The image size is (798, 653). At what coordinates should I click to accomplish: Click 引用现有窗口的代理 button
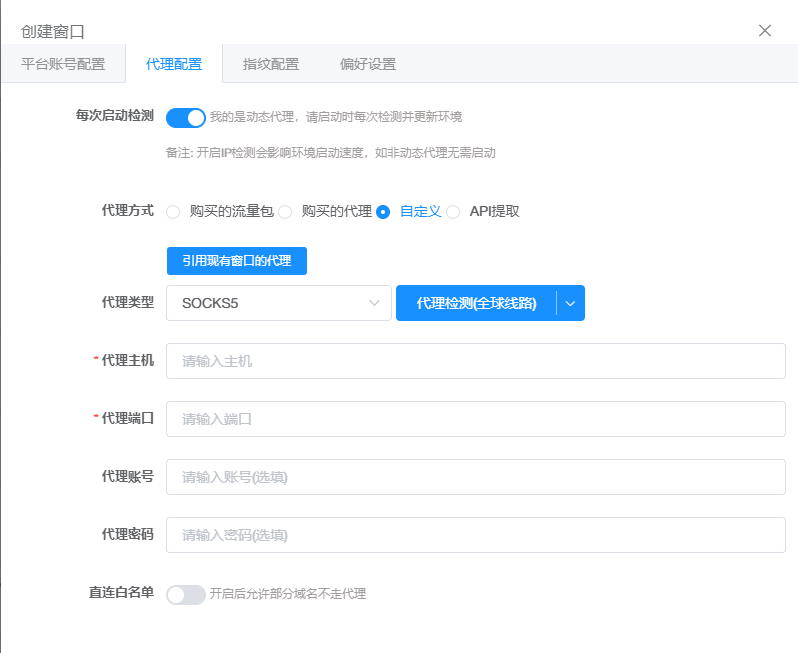pos(237,261)
